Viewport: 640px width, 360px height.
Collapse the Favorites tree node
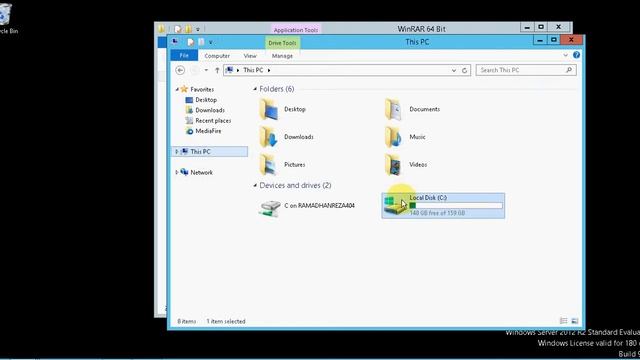[x=177, y=89]
